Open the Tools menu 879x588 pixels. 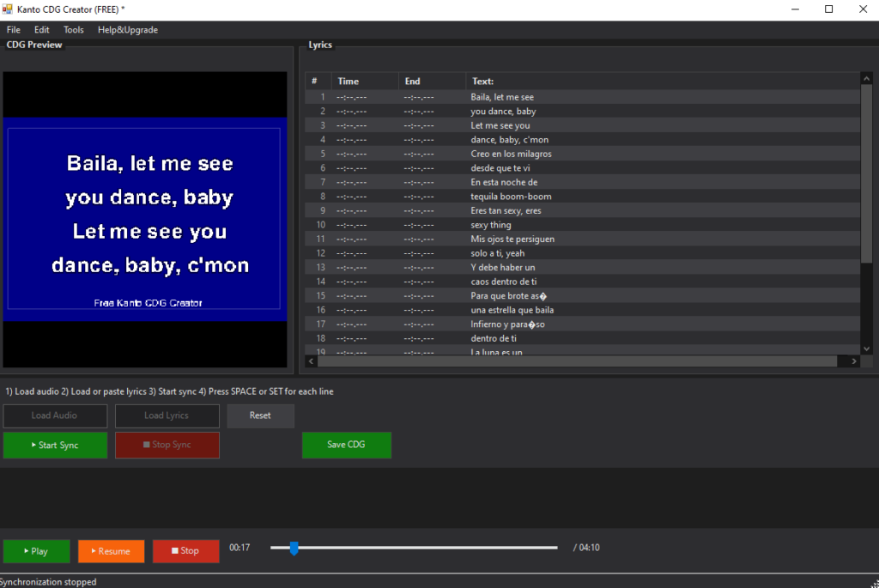coord(74,30)
